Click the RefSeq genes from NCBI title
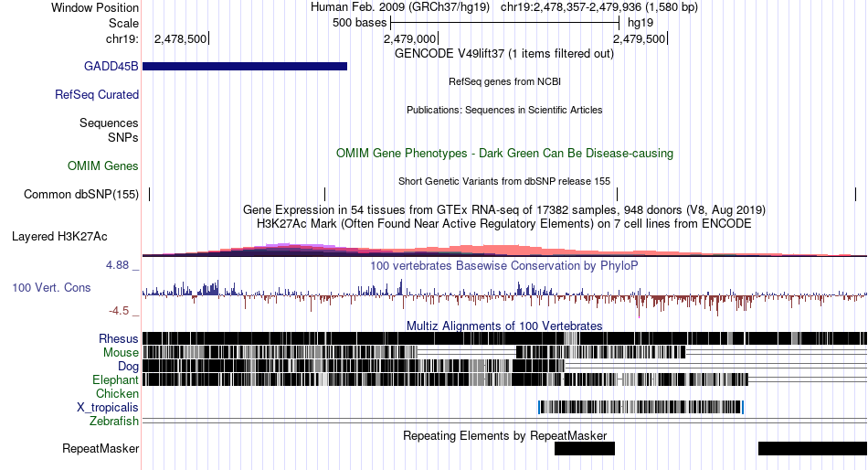Image resolution: width=868 pixels, height=470 pixels. pyautogui.click(x=504, y=81)
